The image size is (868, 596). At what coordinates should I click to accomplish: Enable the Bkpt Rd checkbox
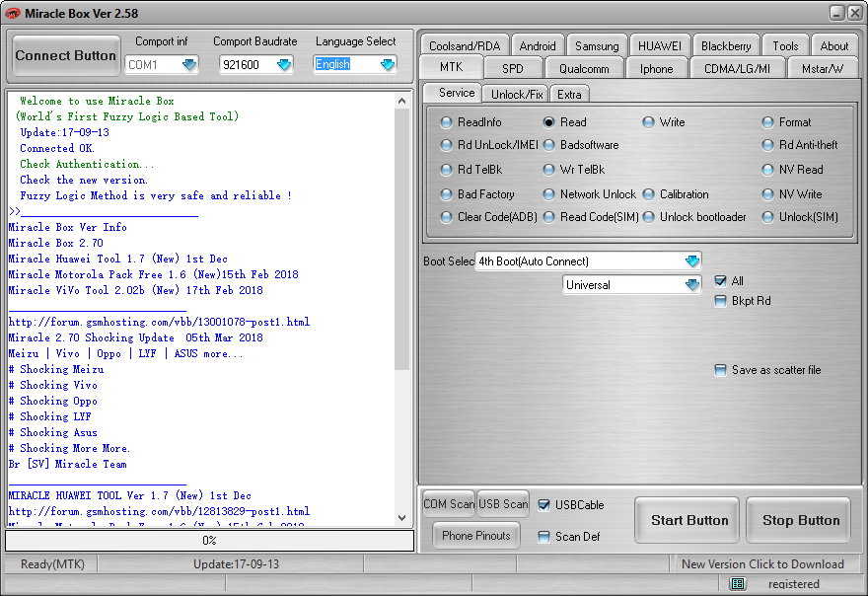[x=720, y=301]
